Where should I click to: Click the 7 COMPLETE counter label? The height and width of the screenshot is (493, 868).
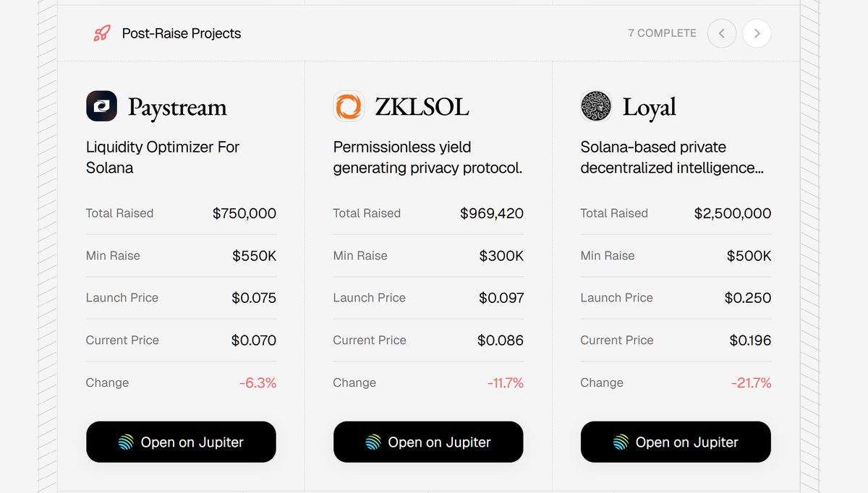point(662,33)
